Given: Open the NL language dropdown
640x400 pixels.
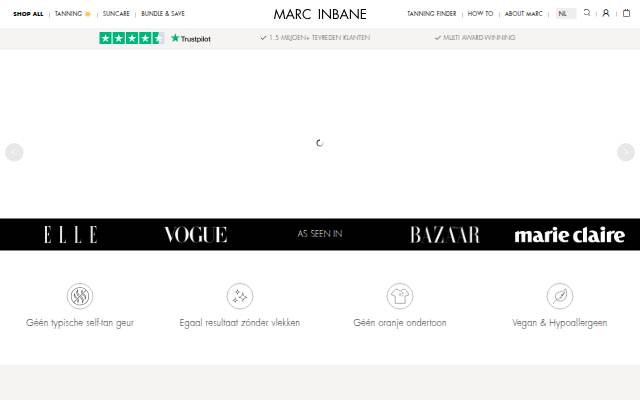Looking at the screenshot, I should pyautogui.click(x=566, y=13).
